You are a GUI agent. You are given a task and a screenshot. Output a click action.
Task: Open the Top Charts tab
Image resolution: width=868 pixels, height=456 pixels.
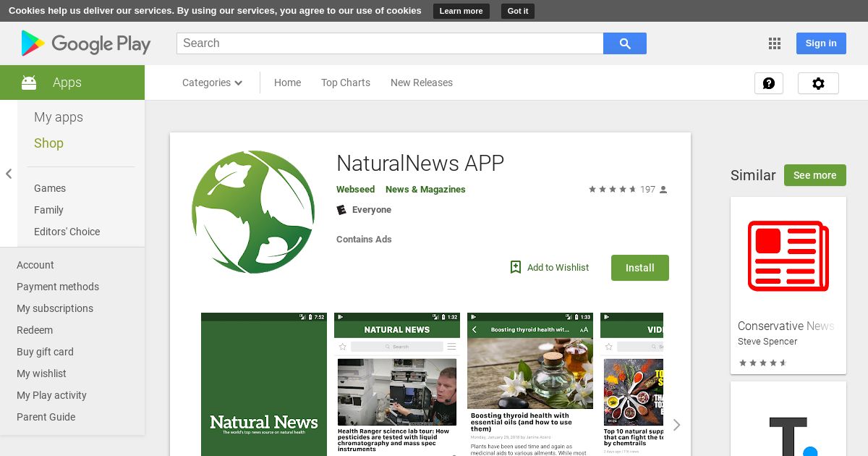tap(346, 83)
